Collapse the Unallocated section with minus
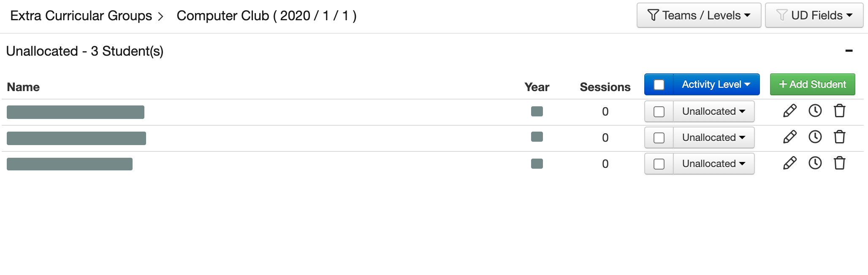Viewport: 868px width, 275px height. (x=849, y=51)
